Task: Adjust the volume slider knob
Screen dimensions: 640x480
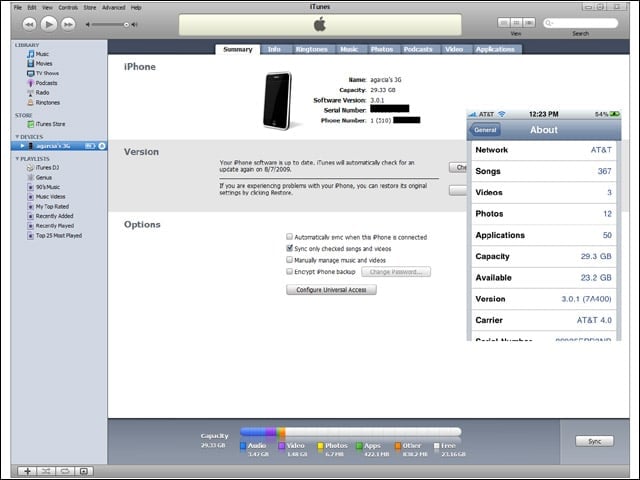Action: point(126,25)
